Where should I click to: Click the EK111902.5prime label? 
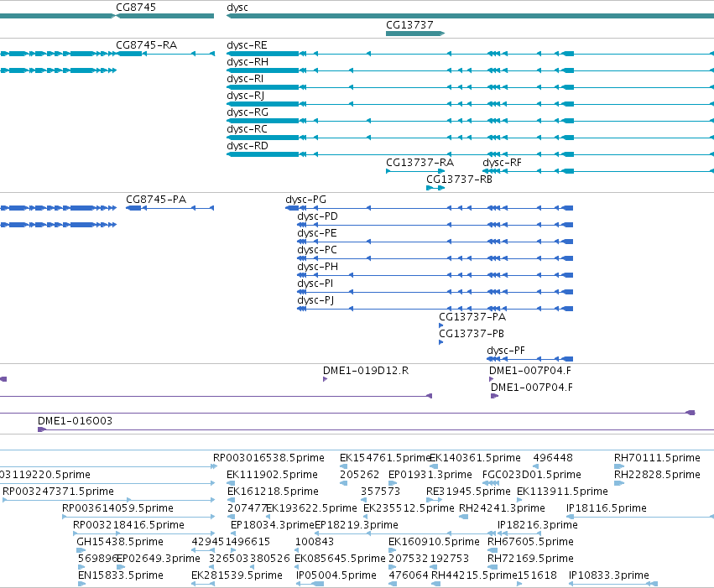pyautogui.click(x=272, y=475)
